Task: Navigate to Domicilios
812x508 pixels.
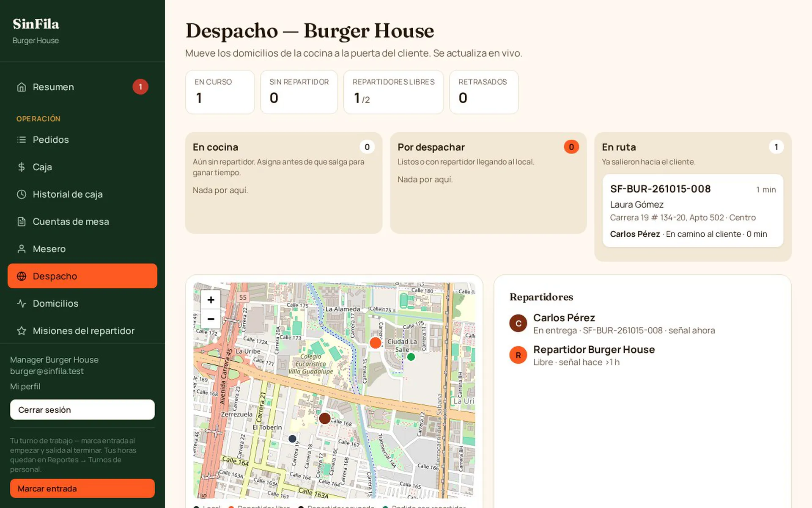Action: 82,304
